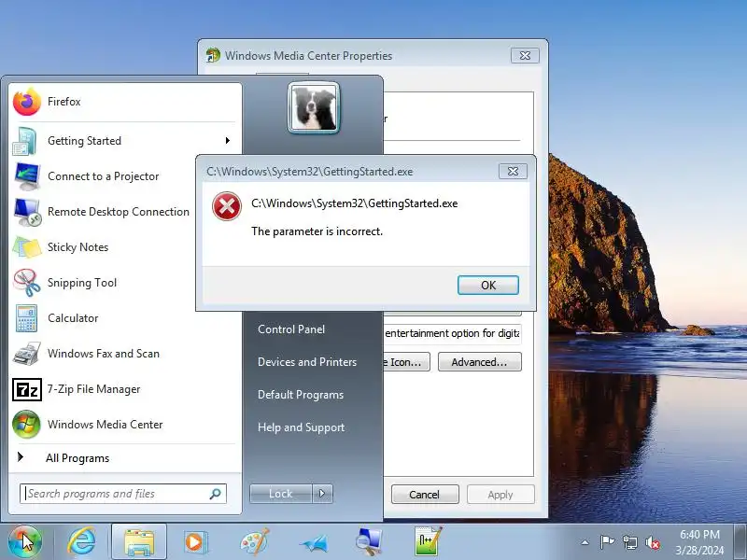
Task: Click OK in the error dialog
Action: pyautogui.click(x=488, y=286)
